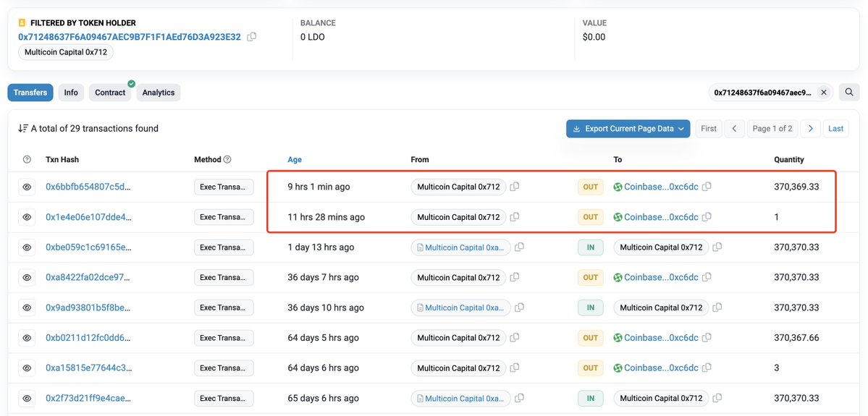Copy From address in 65 days 6 hrs row
The height and width of the screenshot is (416, 868).
[519, 399]
